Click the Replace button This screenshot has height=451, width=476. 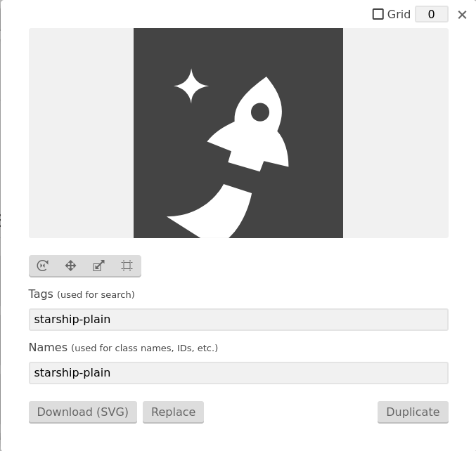[x=174, y=412]
